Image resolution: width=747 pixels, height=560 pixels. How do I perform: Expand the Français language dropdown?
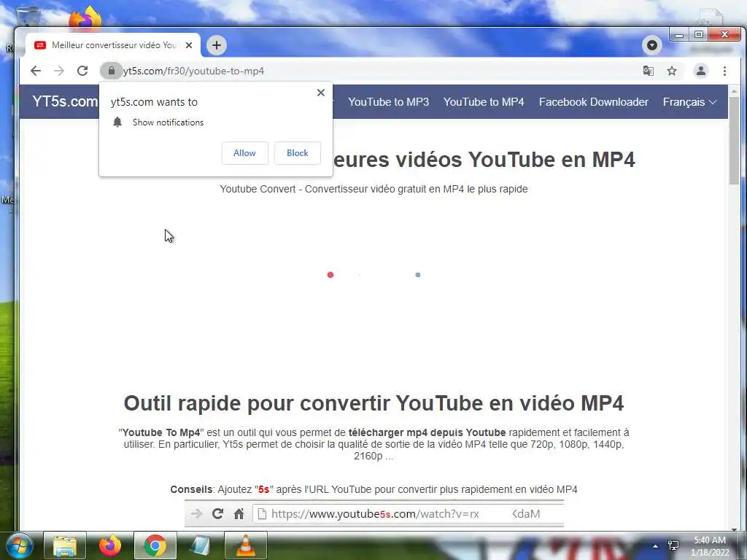[689, 102]
